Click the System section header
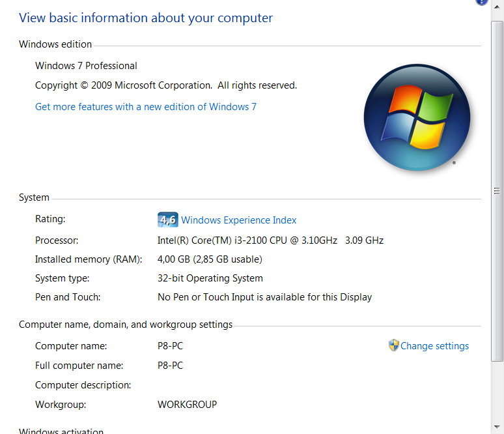 pos(34,197)
